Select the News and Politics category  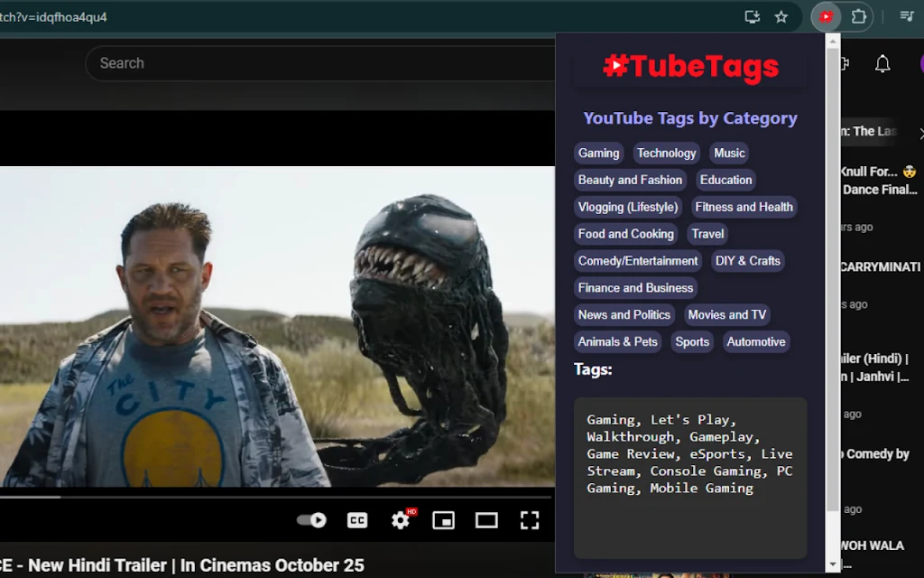tap(624, 315)
